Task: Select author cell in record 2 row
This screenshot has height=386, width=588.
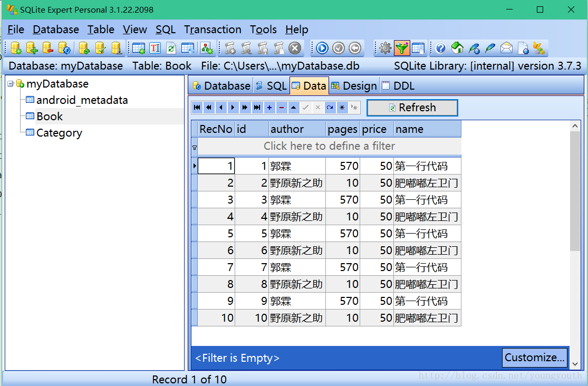Action: tap(297, 183)
